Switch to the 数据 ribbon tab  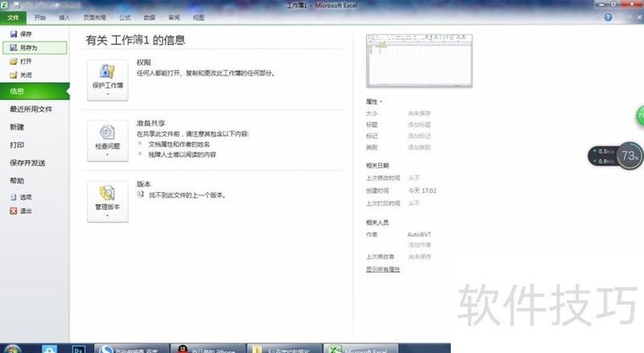(149, 18)
